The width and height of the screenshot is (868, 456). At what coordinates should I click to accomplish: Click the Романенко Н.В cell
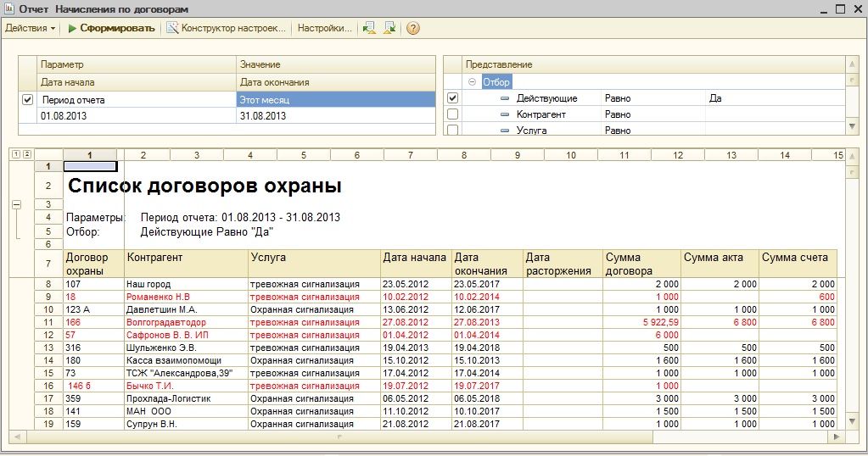(186, 297)
